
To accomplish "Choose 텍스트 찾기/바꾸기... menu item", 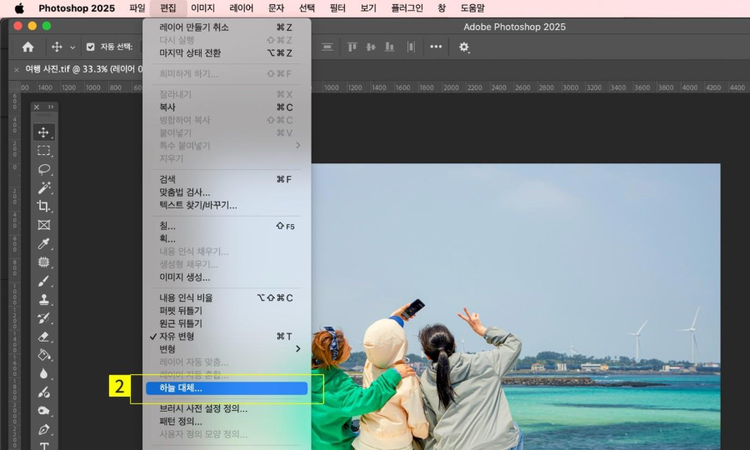I will pos(226,205).
